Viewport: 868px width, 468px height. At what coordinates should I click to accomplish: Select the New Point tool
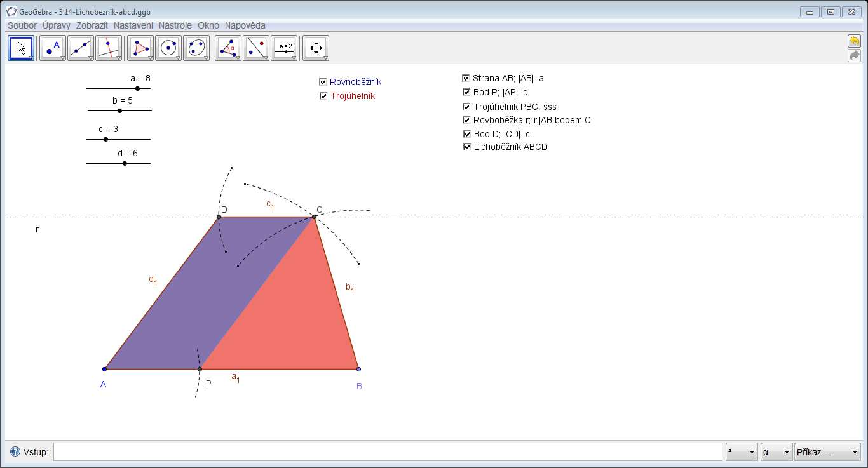point(53,48)
